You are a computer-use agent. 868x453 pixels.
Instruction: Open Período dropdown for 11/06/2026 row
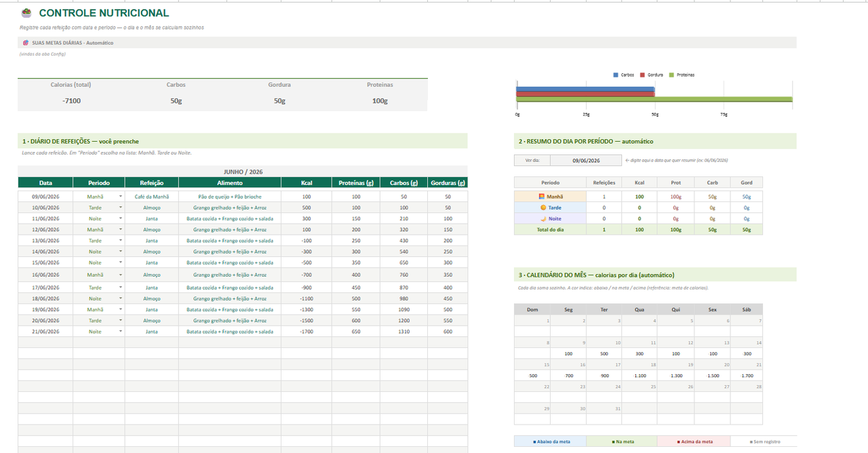pyautogui.click(x=121, y=218)
